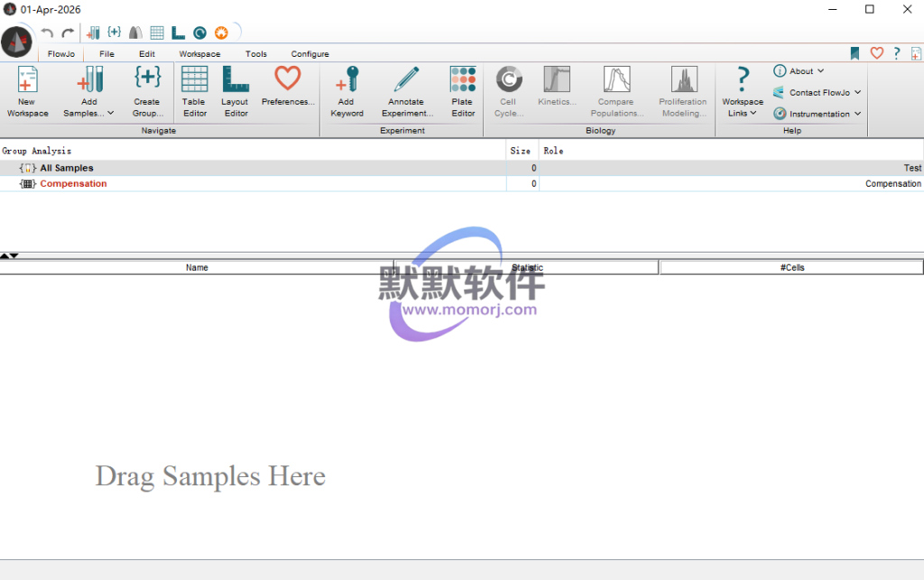Screen dimensions: 924x580
Task: Expand the Workspace Links dropdown
Action: coord(753,114)
